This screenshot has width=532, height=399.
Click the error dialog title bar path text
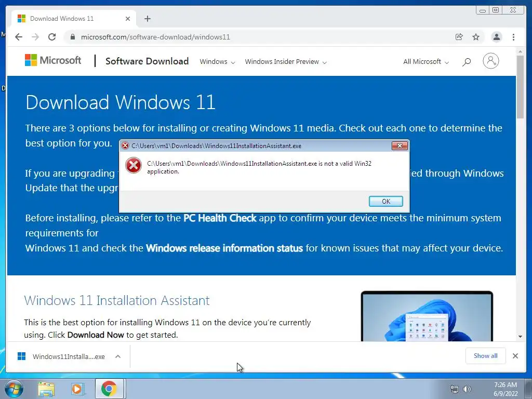217,146
